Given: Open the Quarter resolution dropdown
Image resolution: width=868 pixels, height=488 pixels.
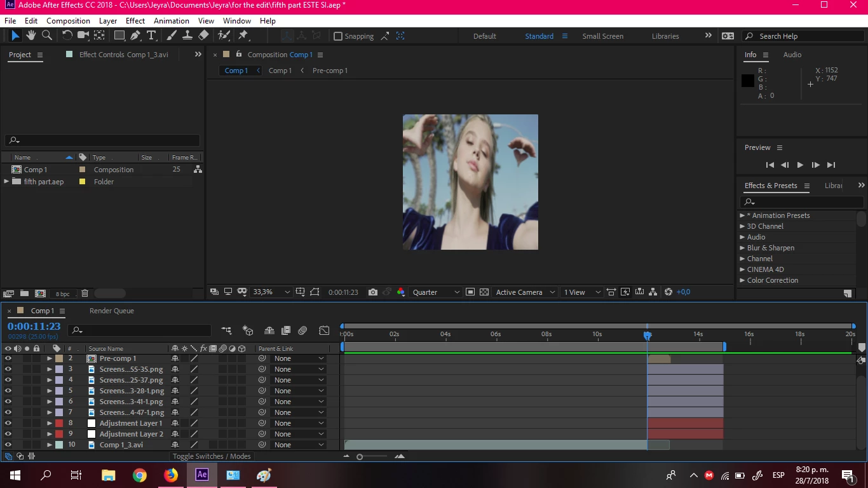Looking at the screenshot, I should click(x=436, y=292).
